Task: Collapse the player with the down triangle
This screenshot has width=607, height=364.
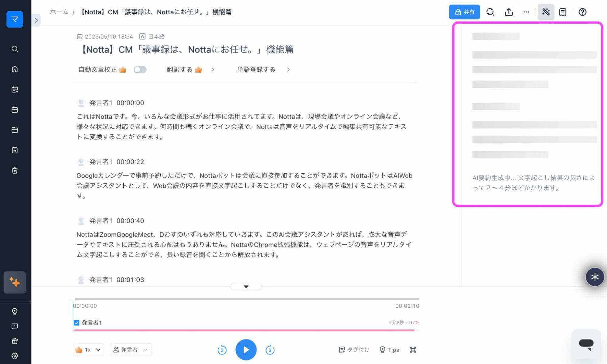Action: pyautogui.click(x=246, y=287)
